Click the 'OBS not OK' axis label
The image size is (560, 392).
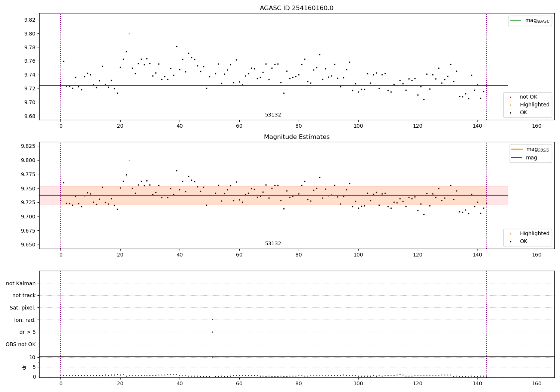[x=21, y=344]
